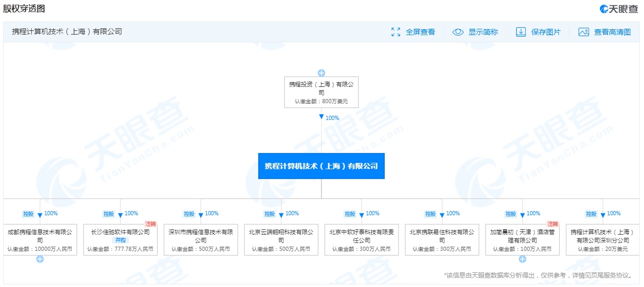
Task: Click 控股 tag above 北京携联易佳科技
Action: 430,214
